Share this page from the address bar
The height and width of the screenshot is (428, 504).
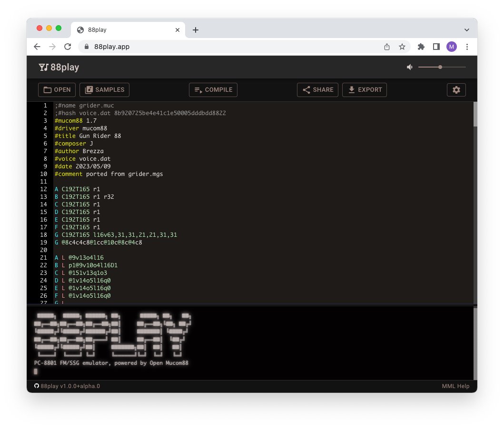tap(386, 47)
